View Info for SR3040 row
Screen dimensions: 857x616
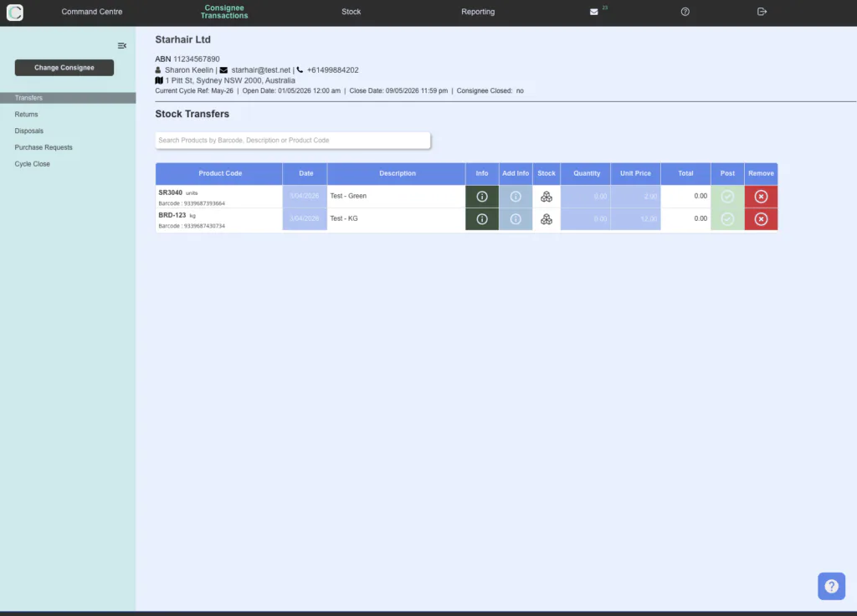click(x=481, y=196)
